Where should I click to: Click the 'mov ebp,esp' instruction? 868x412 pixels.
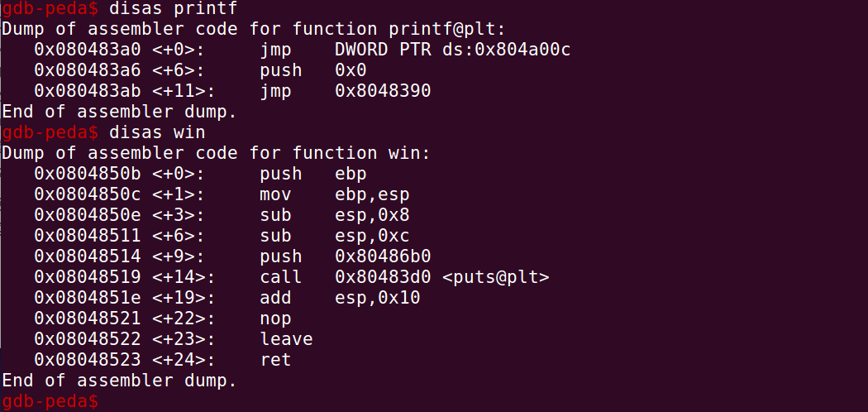tap(334, 194)
